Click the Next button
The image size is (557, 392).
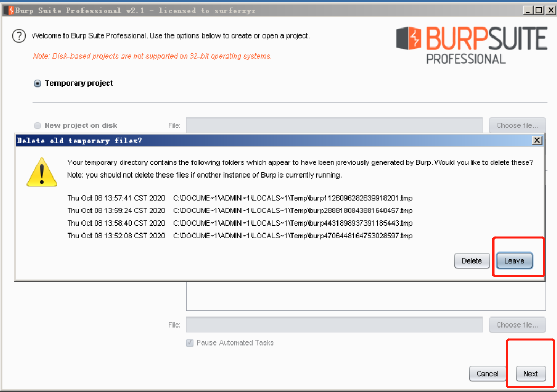tap(531, 374)
